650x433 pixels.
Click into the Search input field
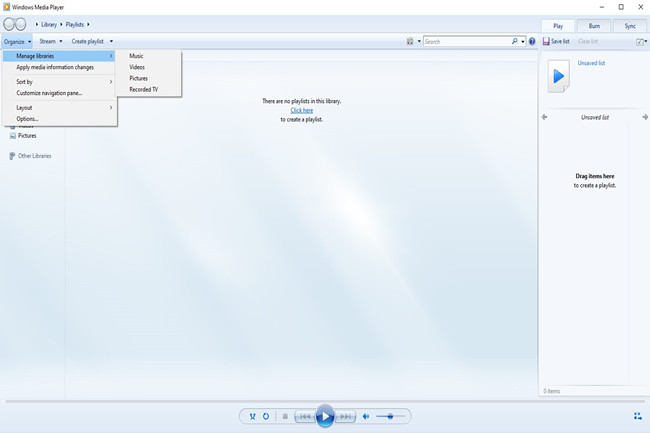click(x=465, y=41)
